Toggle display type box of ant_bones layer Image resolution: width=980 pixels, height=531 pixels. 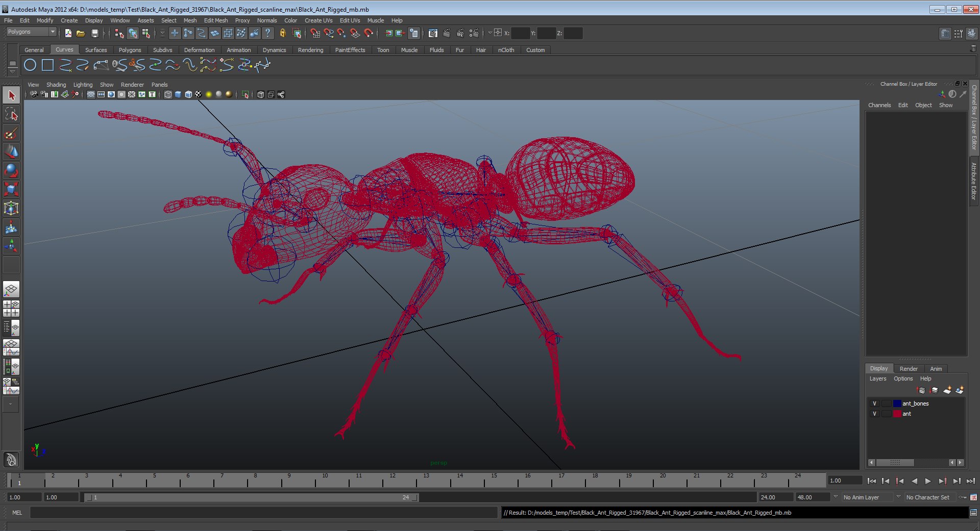pyautogui.click(x=886, y=403)
